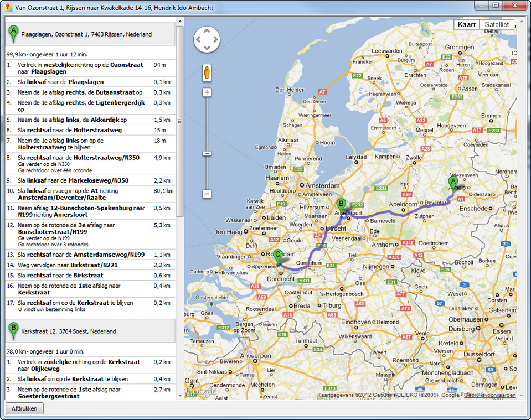This screenshot has width=531, height=420.
Task: Select step 1 Vertrek in westelijke richting Ozonstraat
Action: click(x=90, y=68)
